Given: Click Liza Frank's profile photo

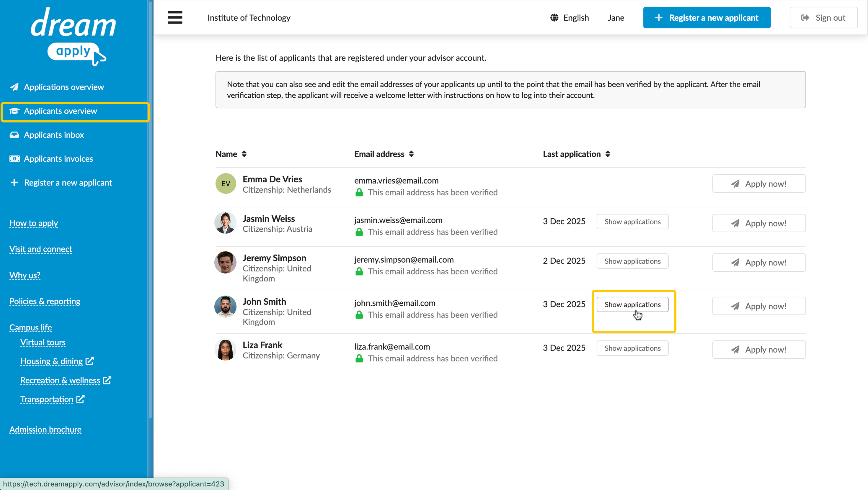Looking at the screenshot, I should [x=226, y=350].
